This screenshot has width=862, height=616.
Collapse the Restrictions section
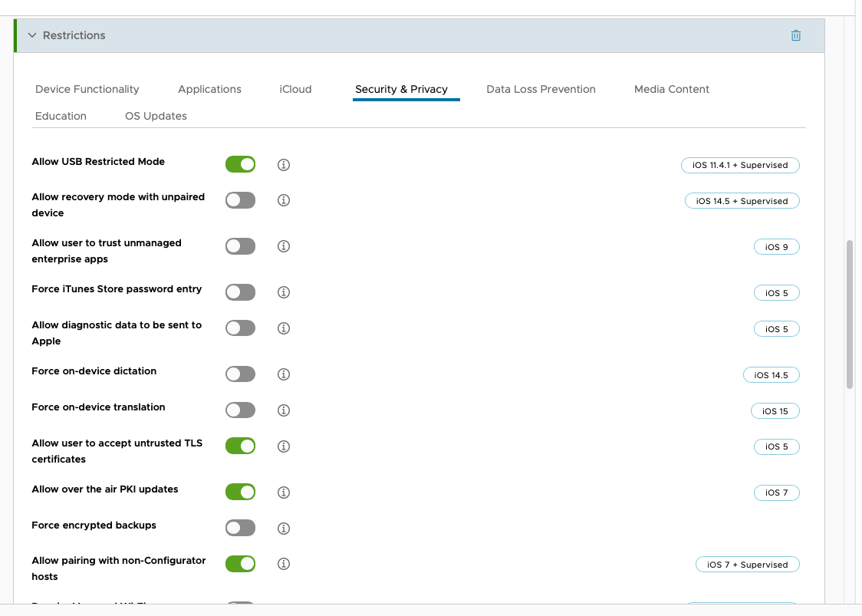click(x=32, y=35)
